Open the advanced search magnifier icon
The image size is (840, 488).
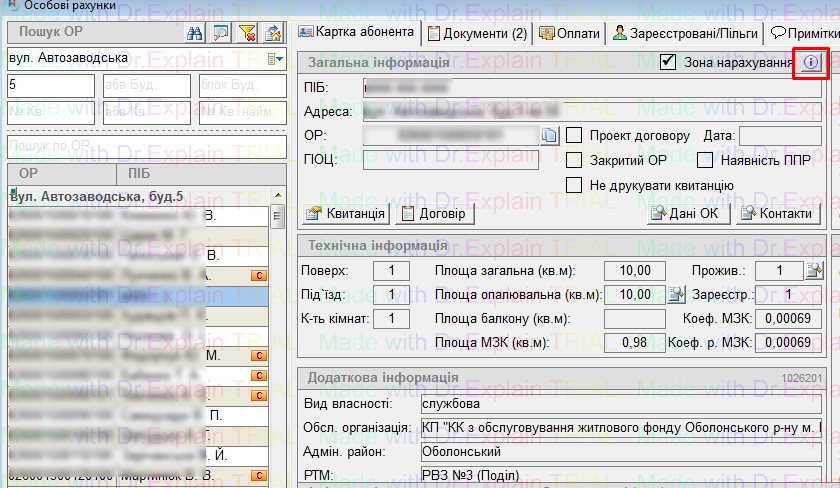(x=221, y=33)
